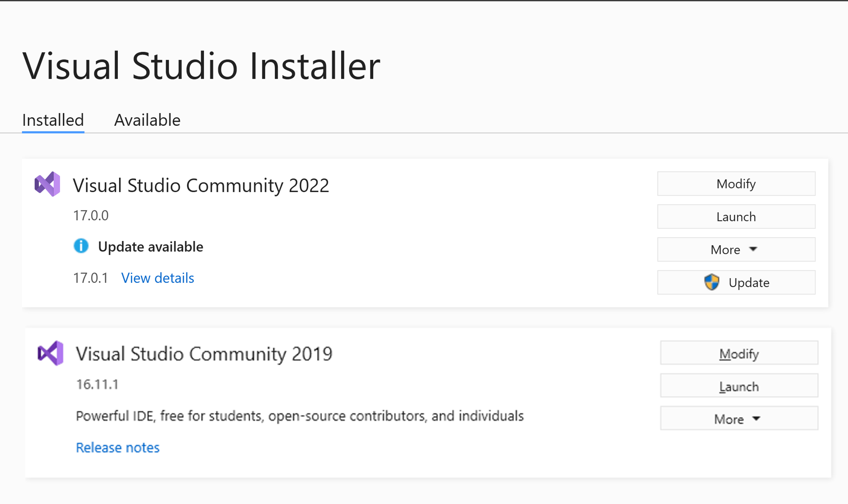Click View details for version 17.0.1
This screenshot has height=504, width=848.
(x=157, y=277)
